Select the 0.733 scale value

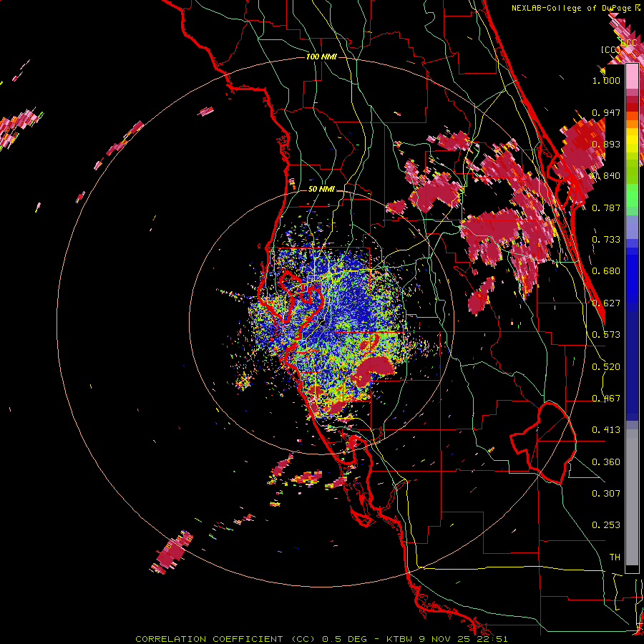pyautogui.click(x=606, y=240)
